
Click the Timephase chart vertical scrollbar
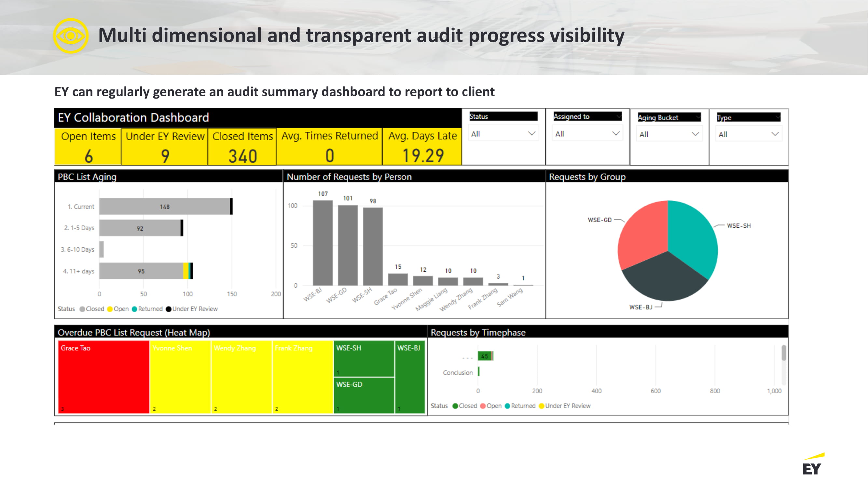click(x=784, y=354)
